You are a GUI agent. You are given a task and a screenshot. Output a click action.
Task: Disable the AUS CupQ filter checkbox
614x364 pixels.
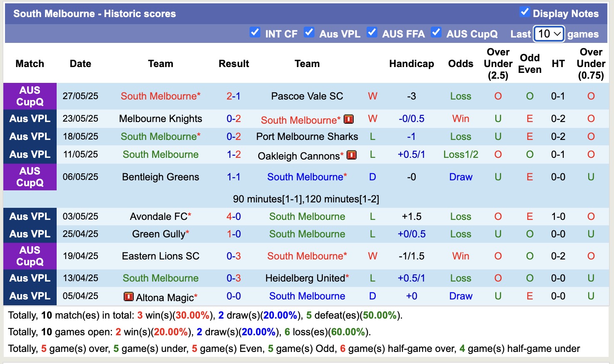click(x=436, y=32)
